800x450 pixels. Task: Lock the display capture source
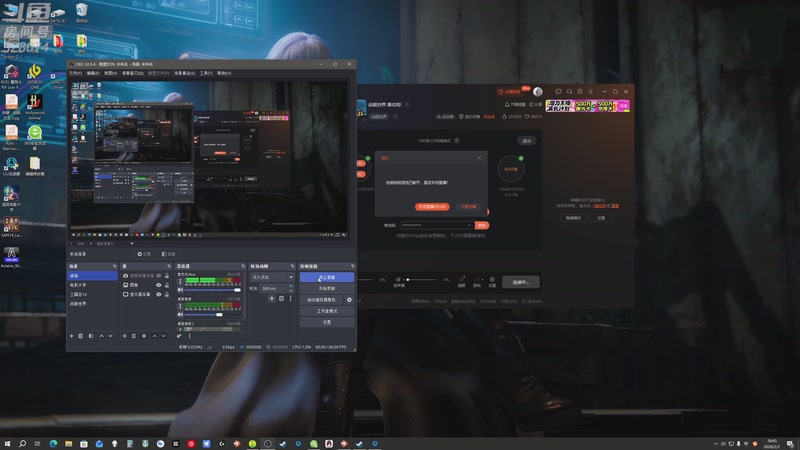167,294
